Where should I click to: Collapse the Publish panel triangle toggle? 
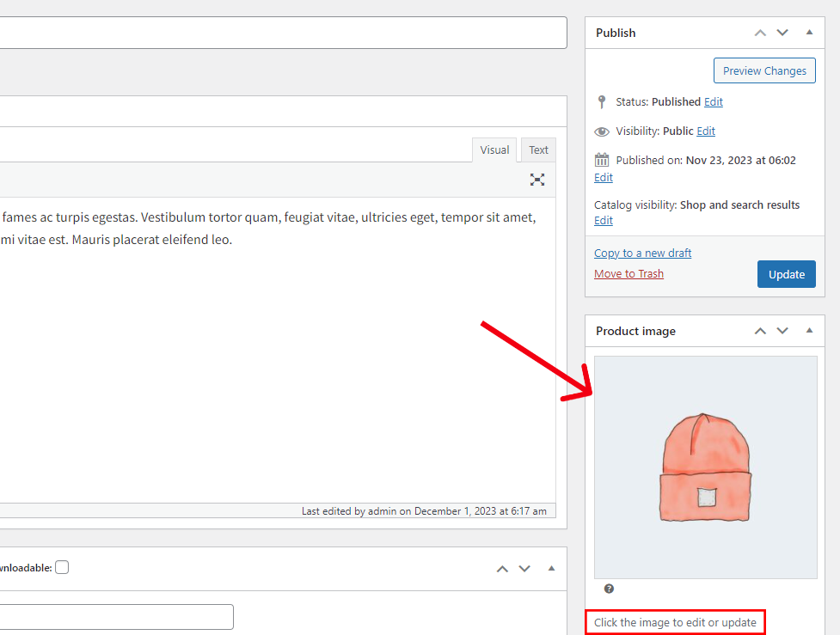[809, 32]
